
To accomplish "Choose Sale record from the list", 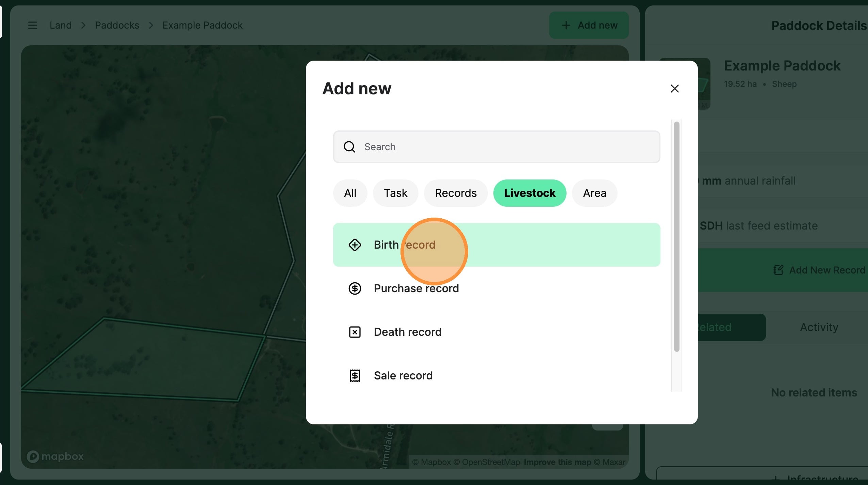I will [403, 376].
